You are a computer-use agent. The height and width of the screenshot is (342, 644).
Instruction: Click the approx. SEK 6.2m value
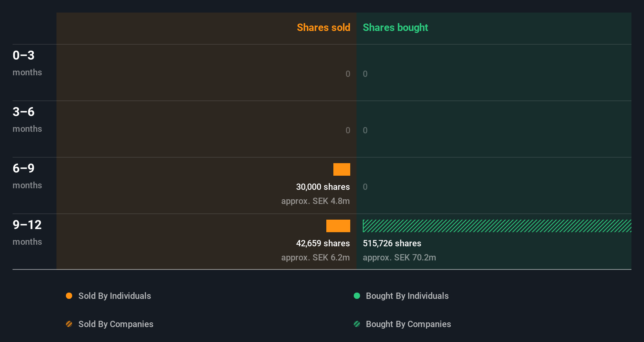315,258
